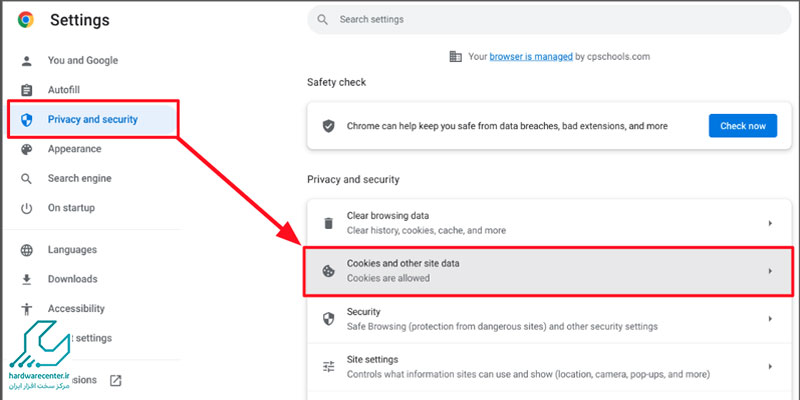This screenshot has width=800, height=400.
Task: Click the Chrome logo icon beside Settings
Action: (26, 20)
